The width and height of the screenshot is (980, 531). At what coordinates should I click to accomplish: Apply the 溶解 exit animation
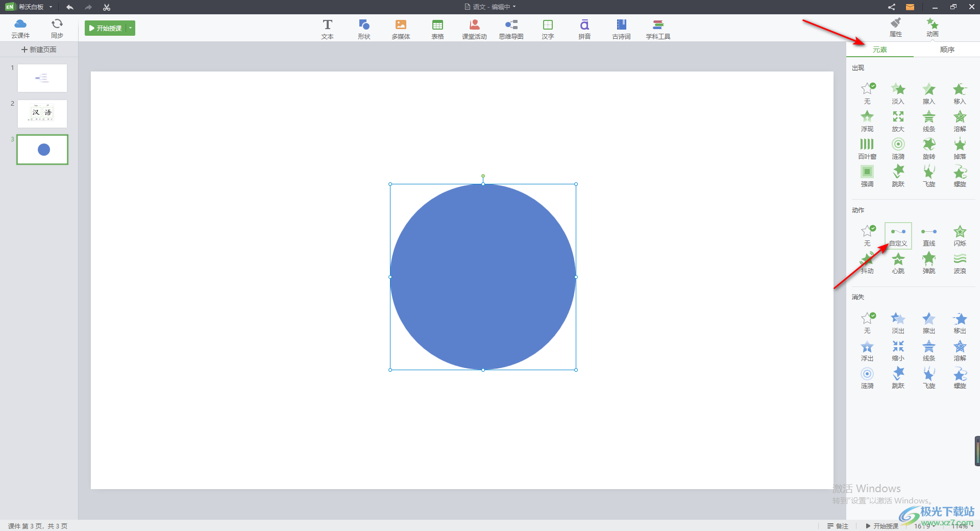pyautogui.click(x=960, y=351)
